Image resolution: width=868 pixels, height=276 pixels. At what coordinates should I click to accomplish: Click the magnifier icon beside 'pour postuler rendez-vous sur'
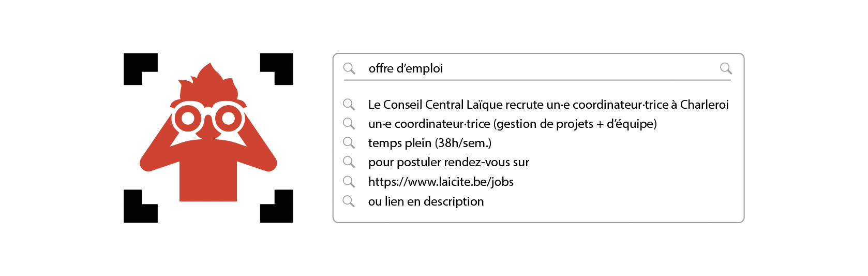(349, 162)
